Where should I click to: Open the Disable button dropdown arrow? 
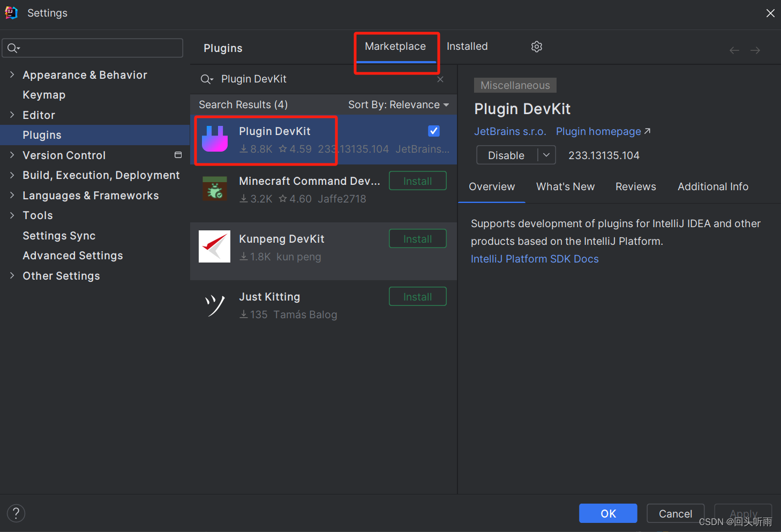[546, 155]
